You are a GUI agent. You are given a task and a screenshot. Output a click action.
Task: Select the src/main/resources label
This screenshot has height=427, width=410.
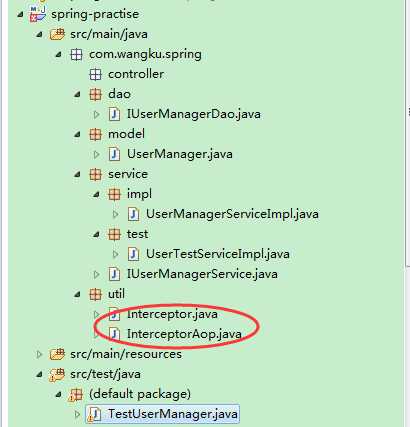coord(126,354)
